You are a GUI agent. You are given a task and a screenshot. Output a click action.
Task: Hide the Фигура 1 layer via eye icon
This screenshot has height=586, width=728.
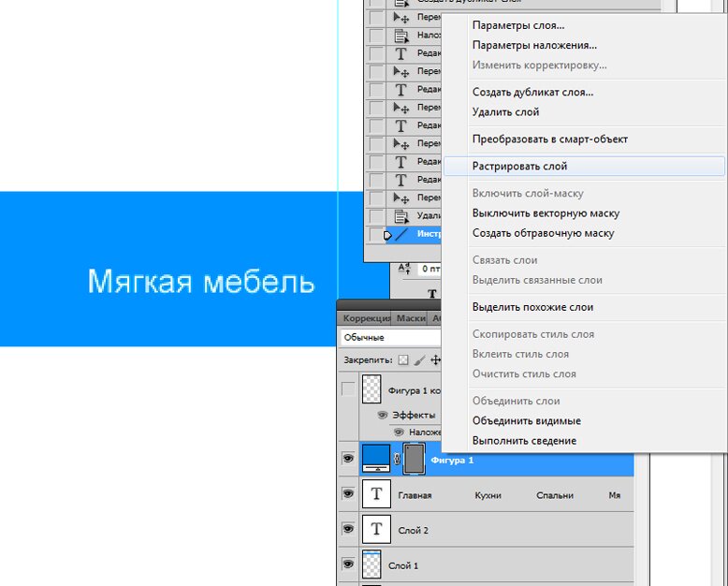pos(348,459)
